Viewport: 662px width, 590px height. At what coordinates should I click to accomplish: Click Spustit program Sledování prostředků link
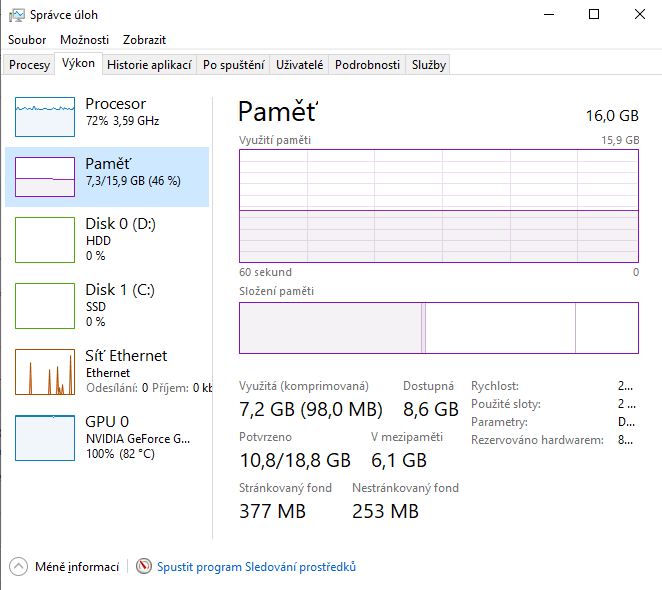point(256,567)
